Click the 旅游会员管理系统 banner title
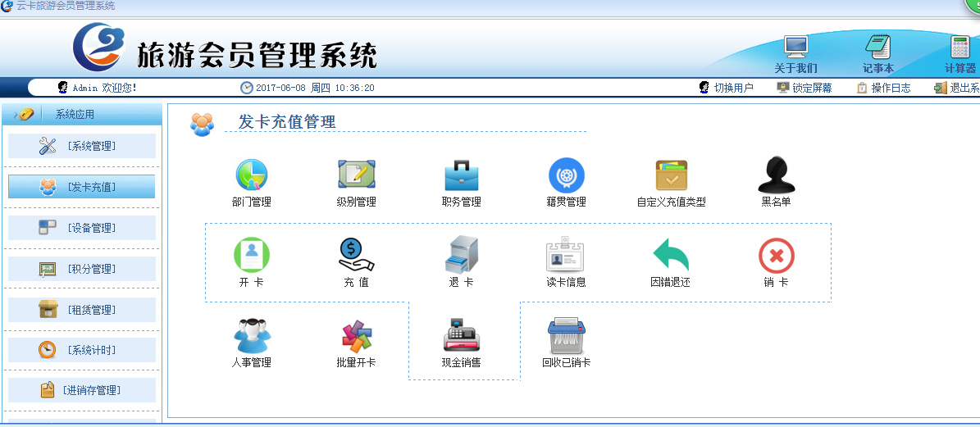This screenshot has width=980, height=427. tap(256, 54)
